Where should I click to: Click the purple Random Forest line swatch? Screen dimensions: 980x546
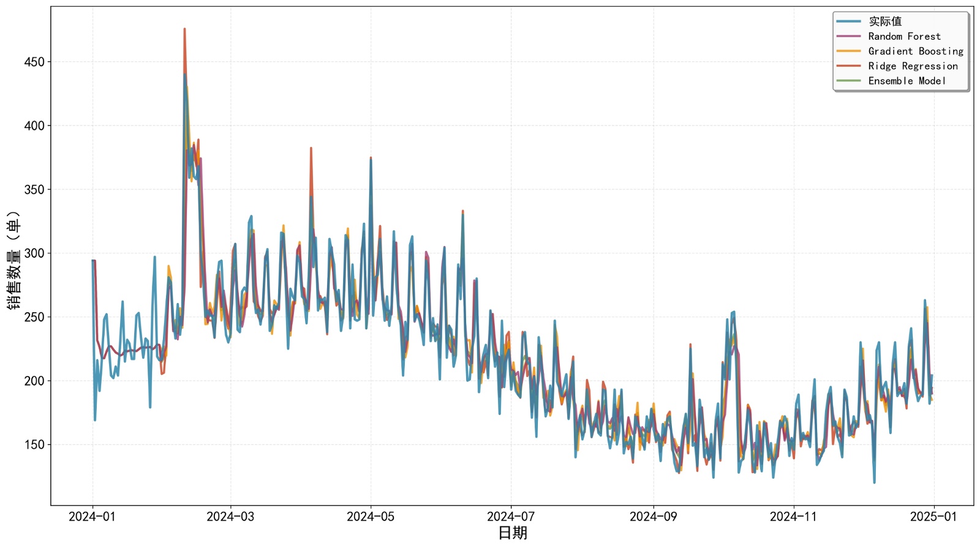[849, 36]
